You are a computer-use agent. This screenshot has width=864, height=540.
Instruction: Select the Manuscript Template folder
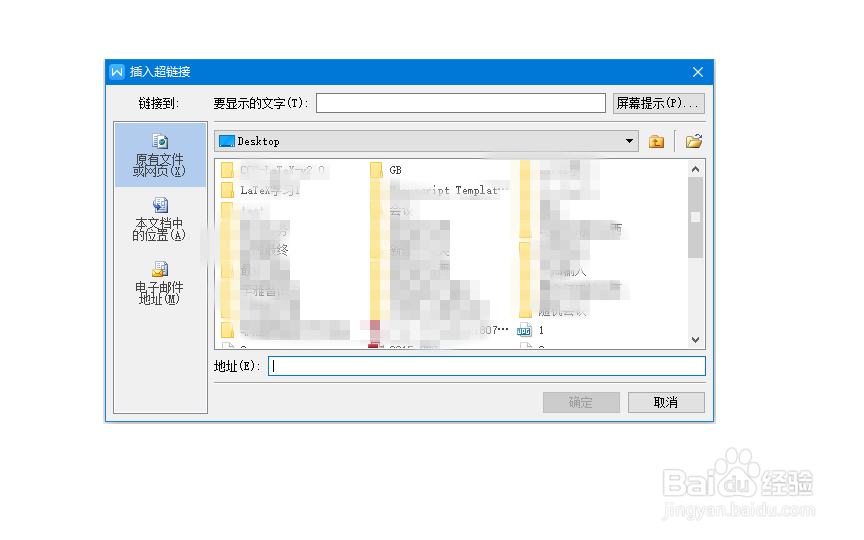(440, 191)
